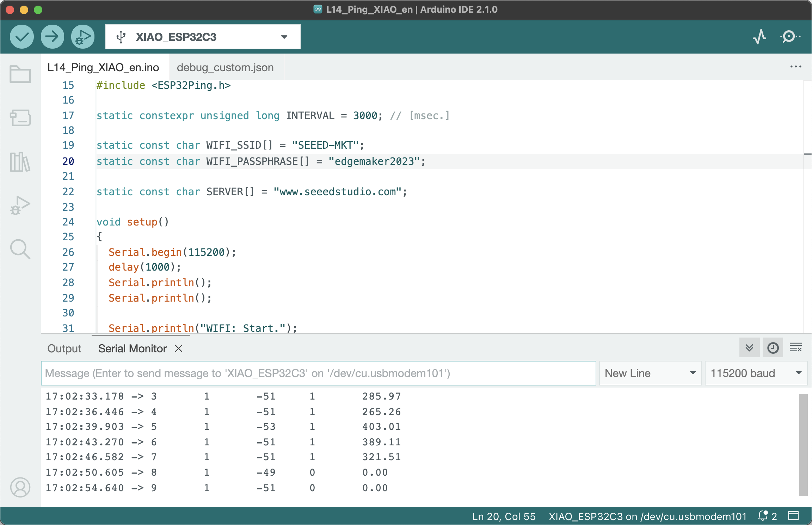Click the "SEEED-MKT" string on line 19

[x=325, y=145]
